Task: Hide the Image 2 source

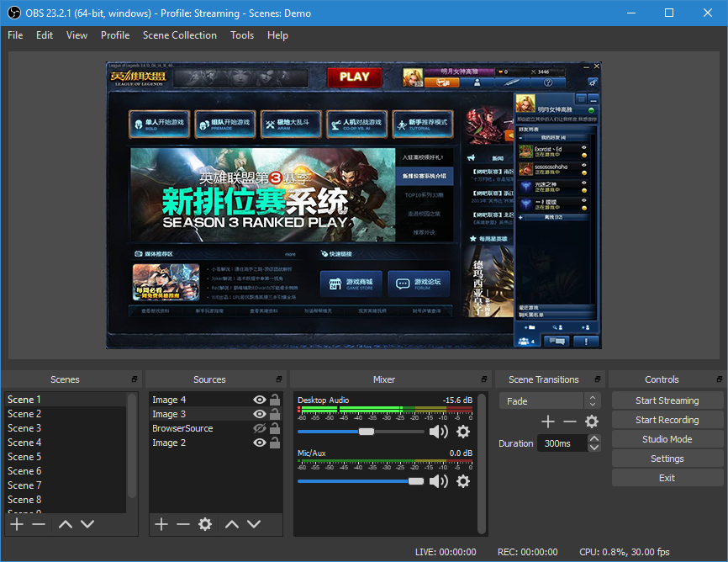Action: [x=260, y=443]
